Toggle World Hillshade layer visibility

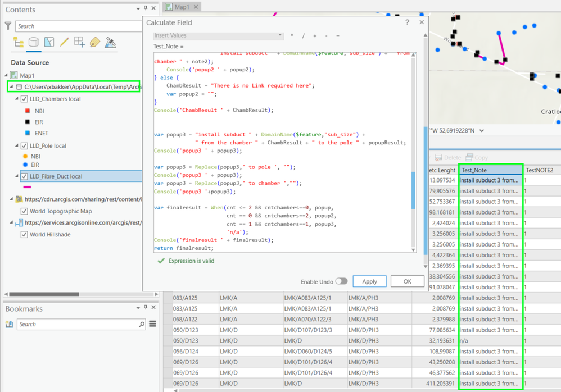[x=24, y=235]
